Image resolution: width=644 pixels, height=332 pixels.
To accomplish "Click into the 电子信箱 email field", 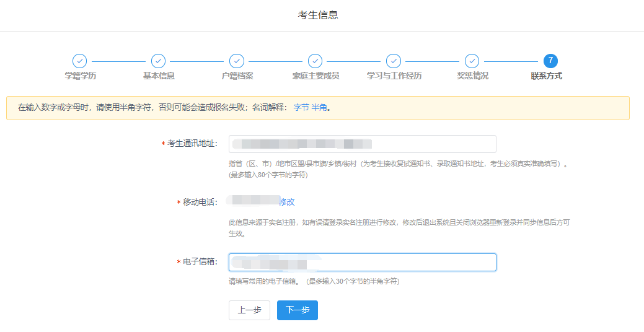I will pos(403,263).
